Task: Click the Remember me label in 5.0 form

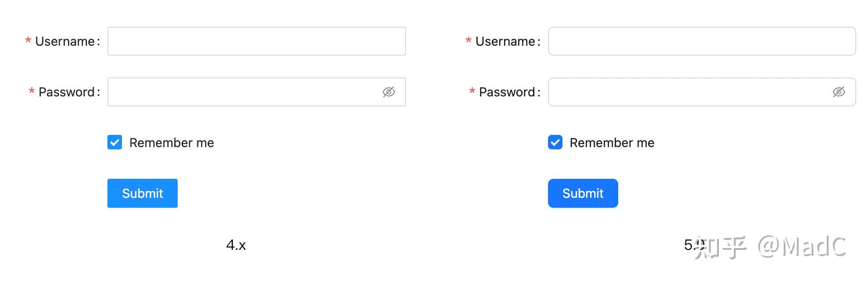Action: pyautogui.click(x=612, y=143)
